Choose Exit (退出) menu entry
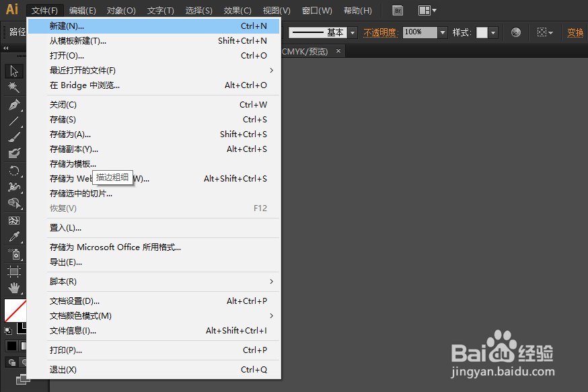Image resolution: width=588 pixels, height=392 pixels. (x=154, y=370)
